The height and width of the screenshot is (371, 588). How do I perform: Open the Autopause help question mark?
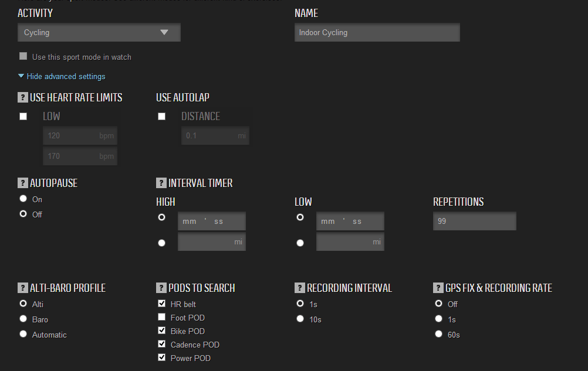(22, 183)
